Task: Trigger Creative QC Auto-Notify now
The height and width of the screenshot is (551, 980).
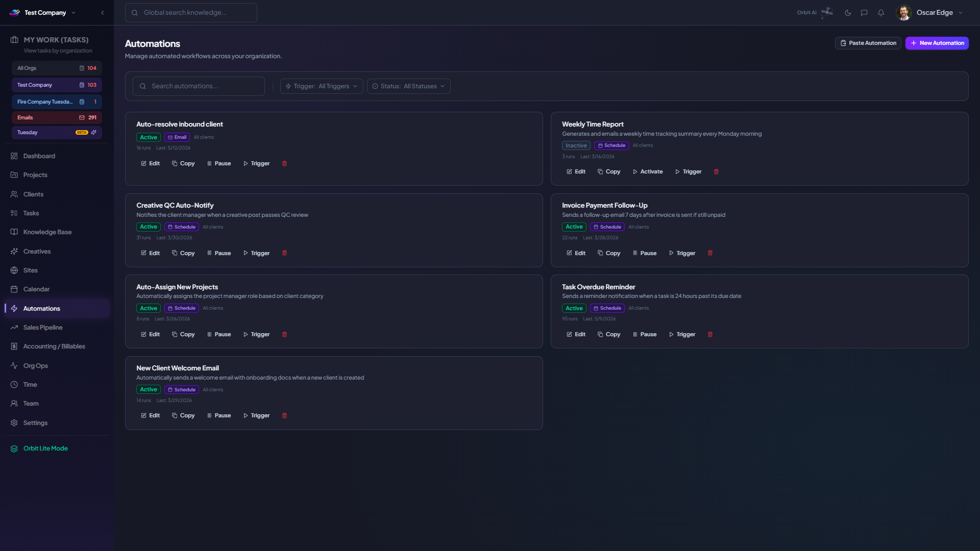Action: (x=256, y=253)
